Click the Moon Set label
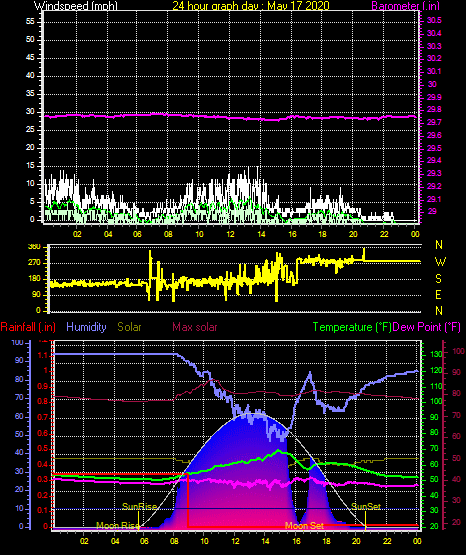The image size is (466, 555). (x=304, y=526)
